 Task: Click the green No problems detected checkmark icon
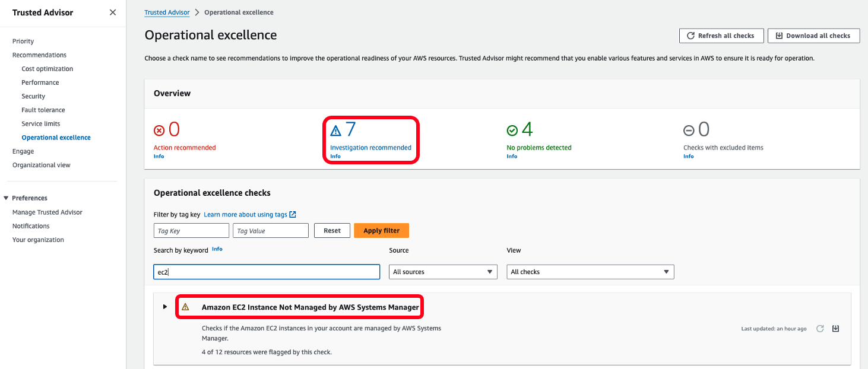pyautogui.click(x=512, y=131)
